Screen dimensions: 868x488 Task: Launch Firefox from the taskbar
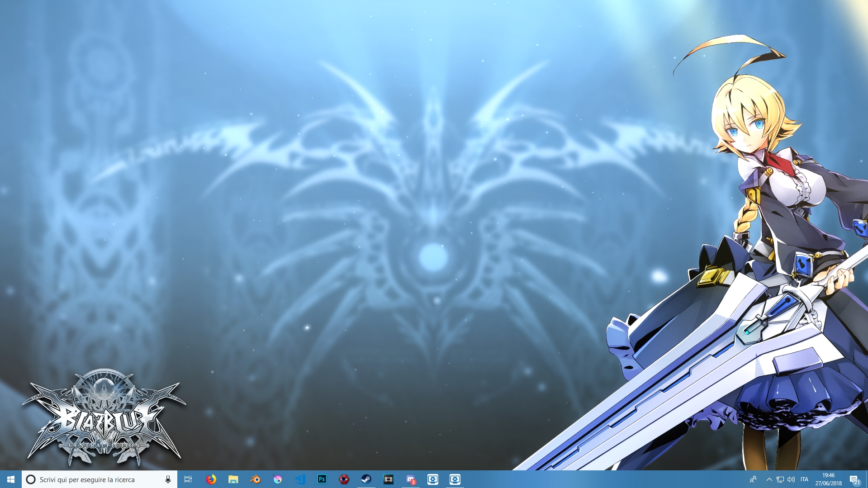pyautogui.click(x=211, y=479)
